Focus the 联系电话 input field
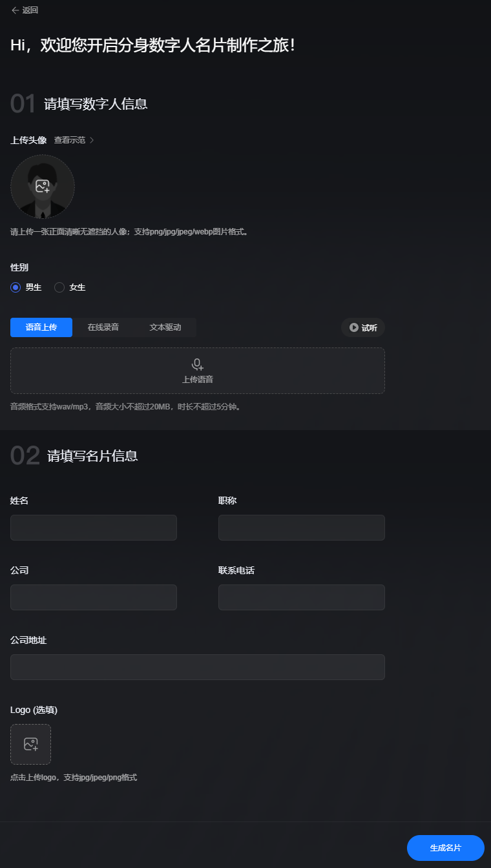The image size is (491, 868). (302, 597)
